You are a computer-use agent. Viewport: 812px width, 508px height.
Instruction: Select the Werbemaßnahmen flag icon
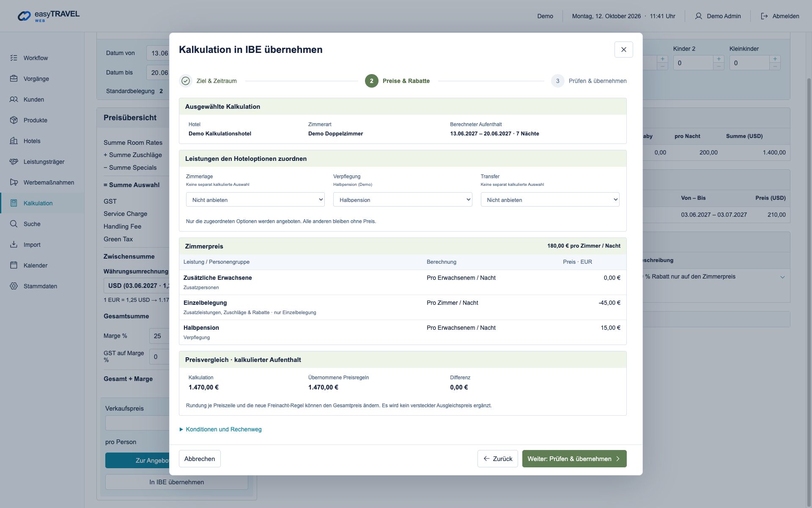pyautogui.click(x=14, y=182)
